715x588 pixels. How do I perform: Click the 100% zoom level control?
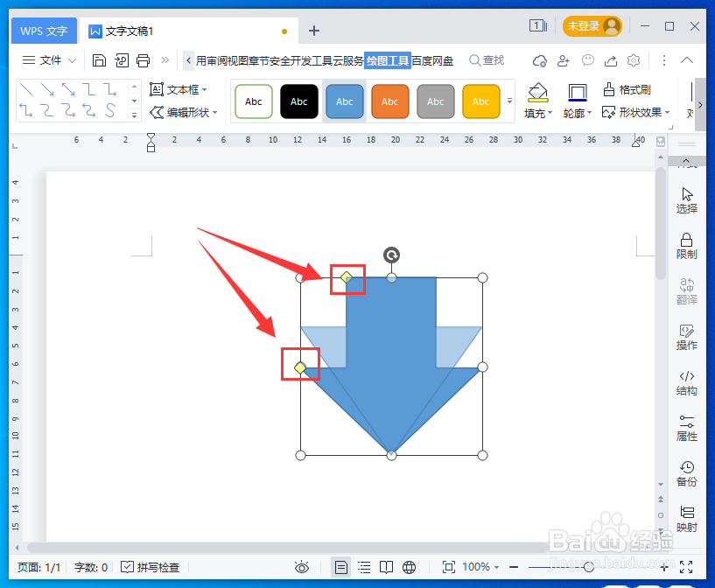(477, 566)
